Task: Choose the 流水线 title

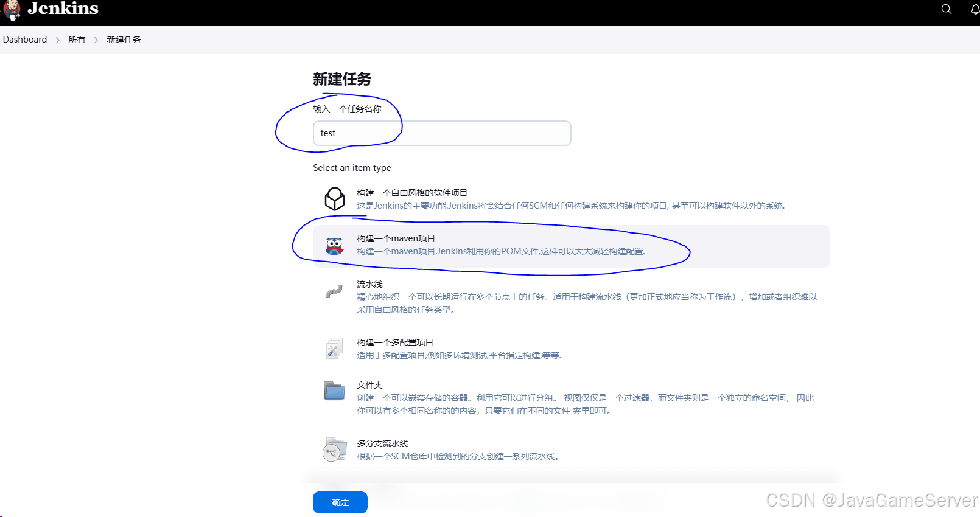Action: [x=369, y=284]
